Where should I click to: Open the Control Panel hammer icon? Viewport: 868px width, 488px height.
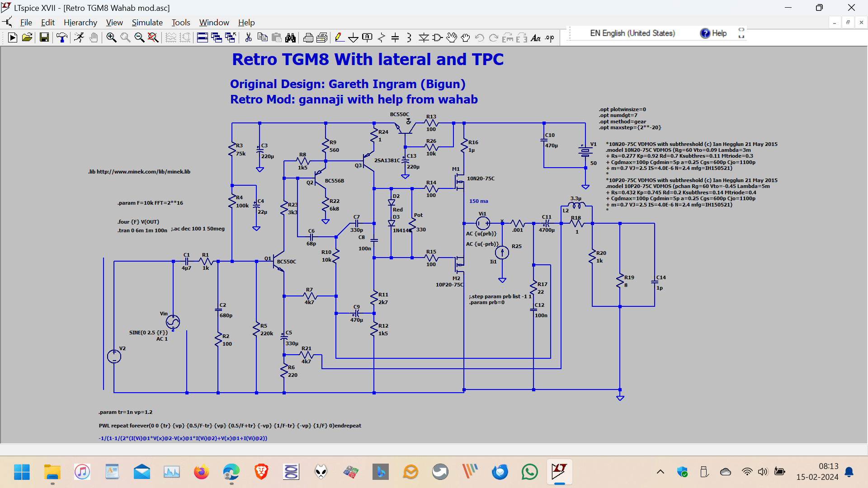(62, 38)
